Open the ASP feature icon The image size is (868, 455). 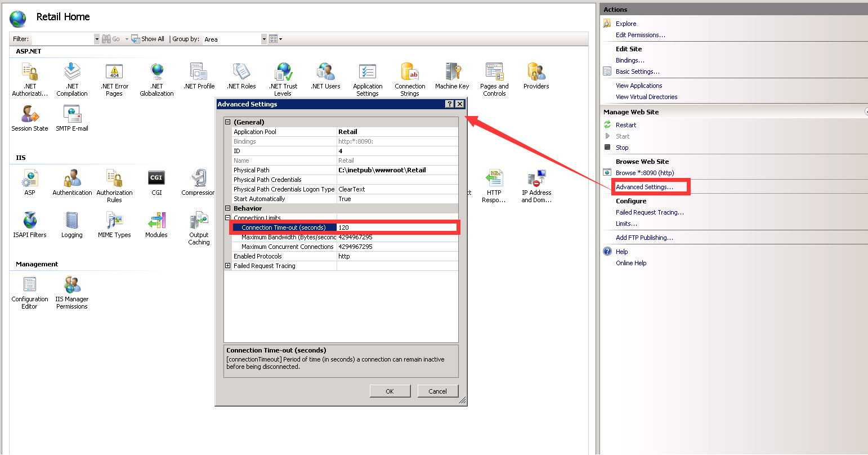(30, 182)
